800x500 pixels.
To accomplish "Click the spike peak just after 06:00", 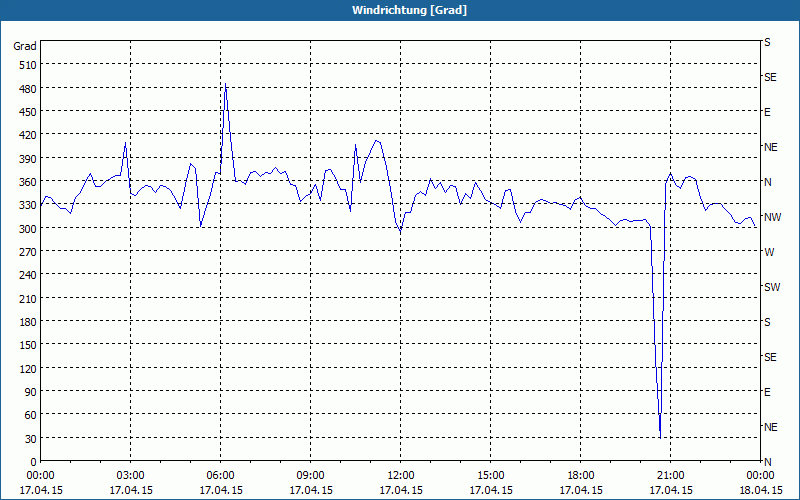I will [226, 84].
